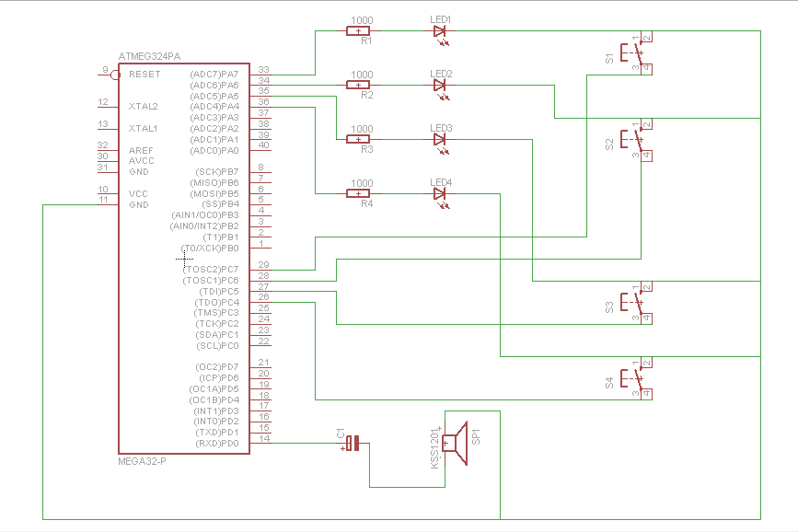Screen dimensions: 798x532
Task: Click the SP1 name label
Action: 476,437
